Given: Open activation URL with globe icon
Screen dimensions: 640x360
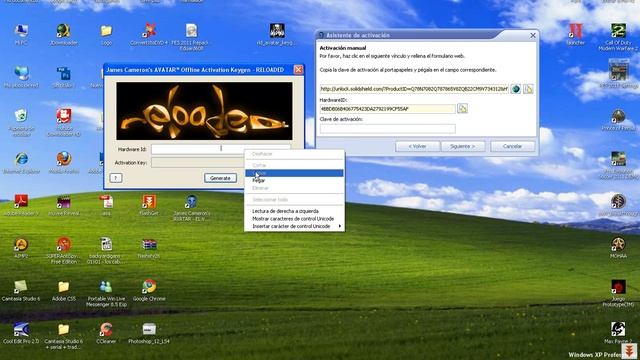Looking at the screenshot, I should (516, 89).
